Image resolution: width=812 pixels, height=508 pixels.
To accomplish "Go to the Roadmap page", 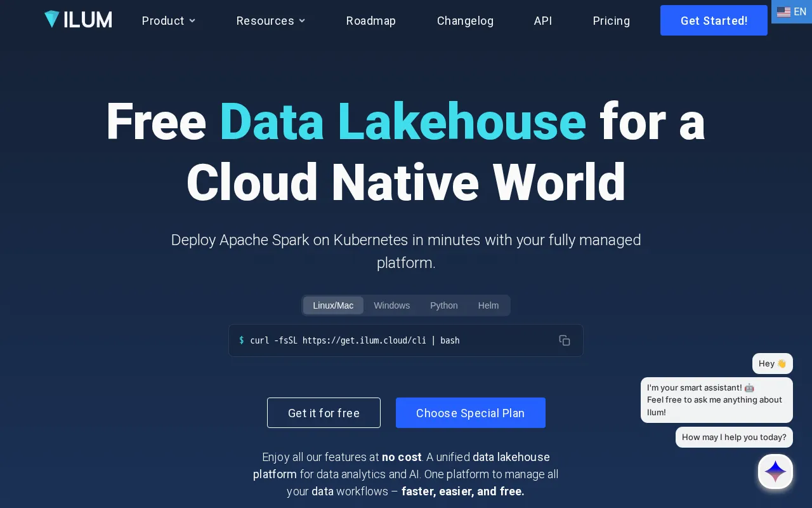I will point(371,21).
